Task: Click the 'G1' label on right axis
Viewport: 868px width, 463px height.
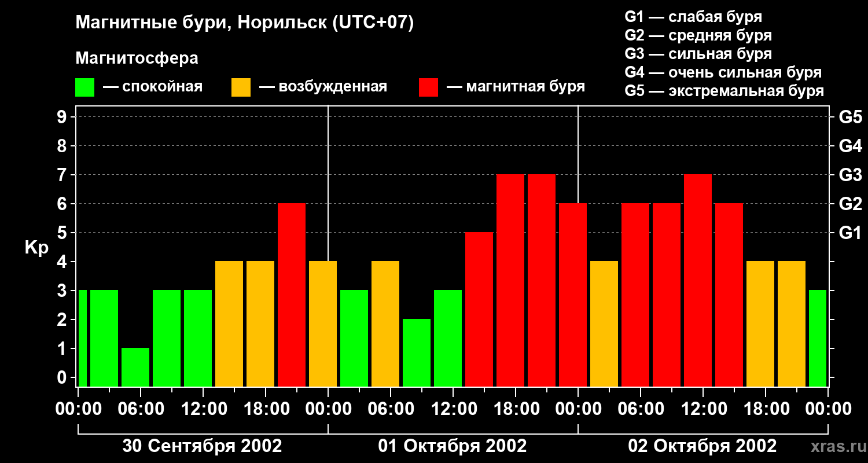Action: point(850,233)
